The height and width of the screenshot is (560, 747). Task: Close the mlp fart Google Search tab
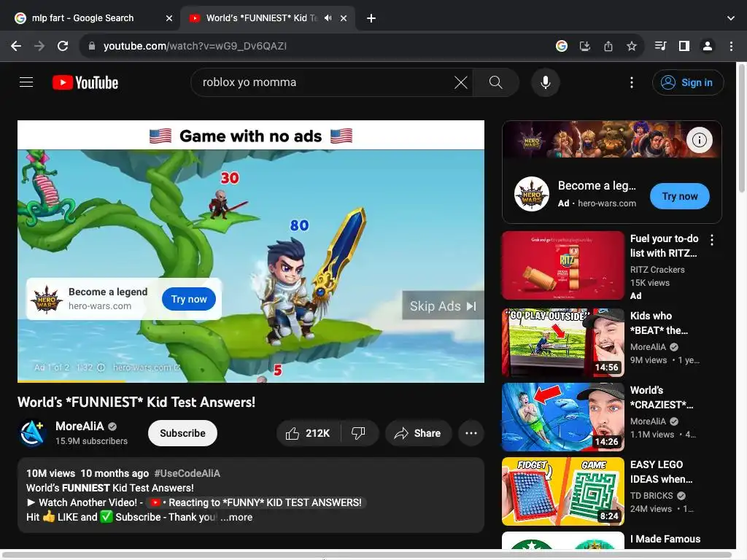click(169, 18)
